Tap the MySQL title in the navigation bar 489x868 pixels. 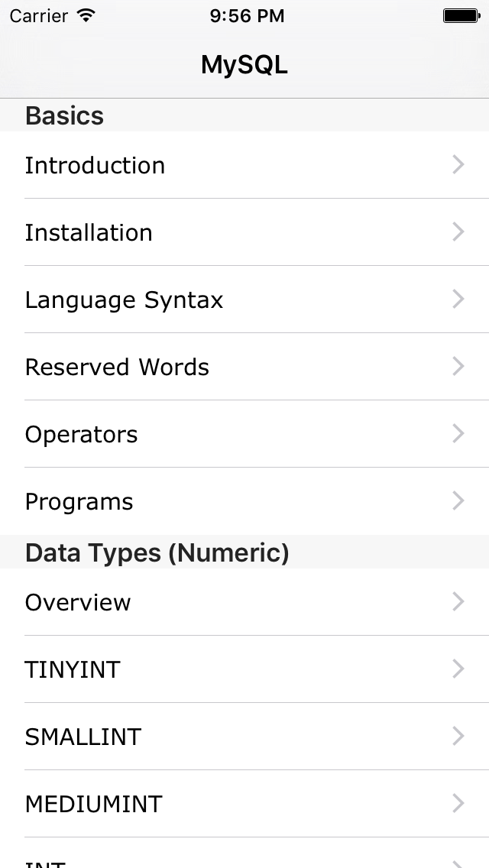244,65
